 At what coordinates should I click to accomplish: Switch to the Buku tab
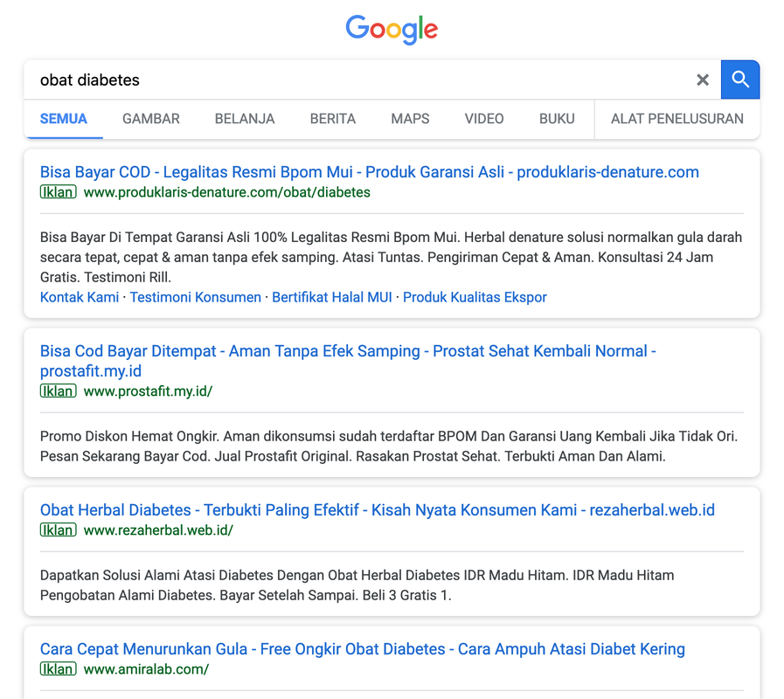point(557,119)
